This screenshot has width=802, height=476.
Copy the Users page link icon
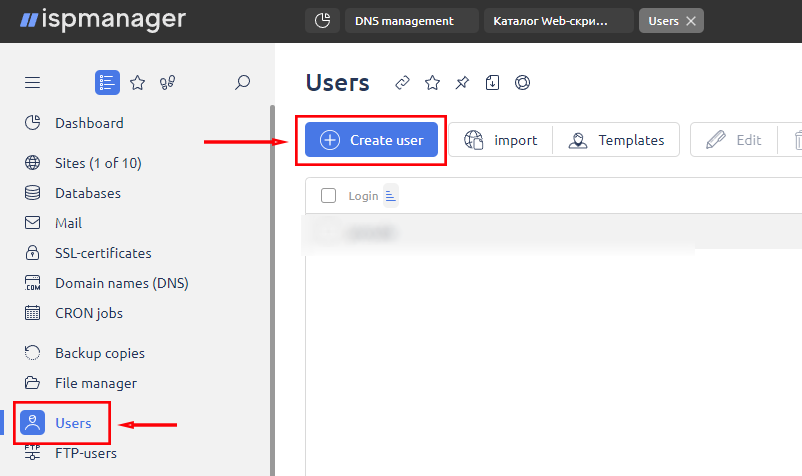click(x=403, y=83)
